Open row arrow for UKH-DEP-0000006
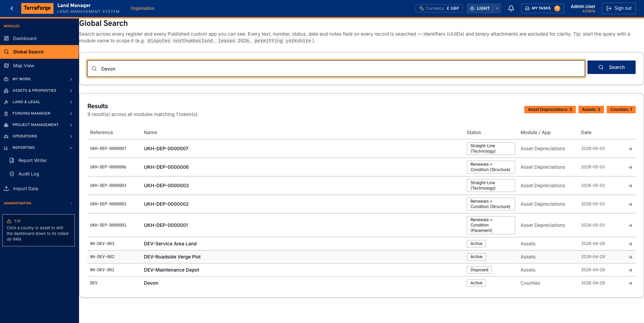 [x=630, y=167]
